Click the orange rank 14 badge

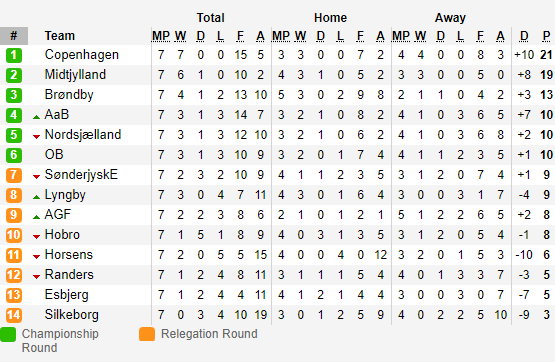14,315
